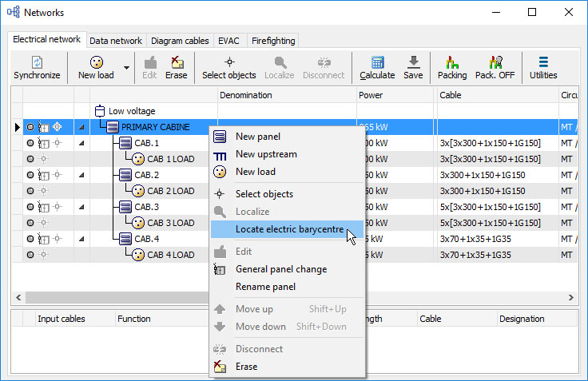
Task: Toggle the circle marker on CAB.3 row
Action: tap(30, 207)
